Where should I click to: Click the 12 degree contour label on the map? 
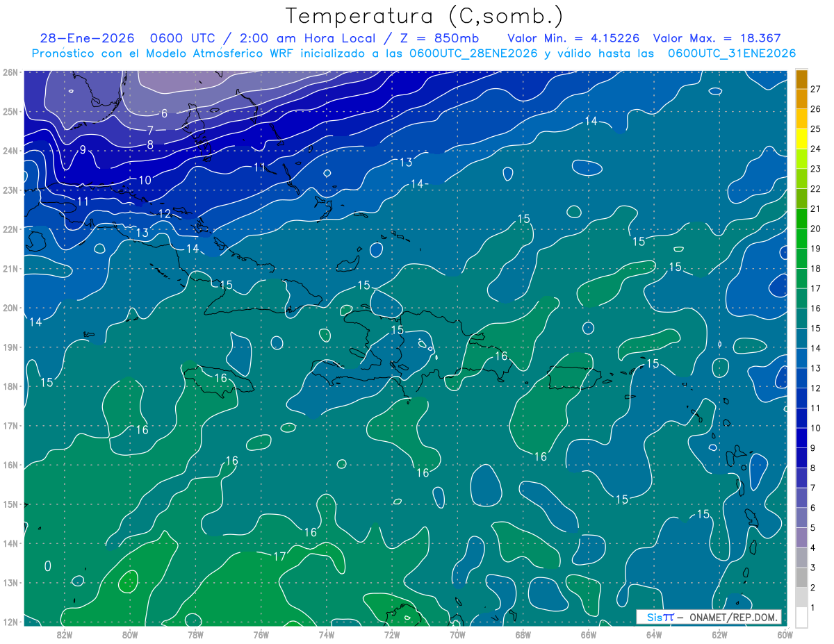(x=165, y=214)
